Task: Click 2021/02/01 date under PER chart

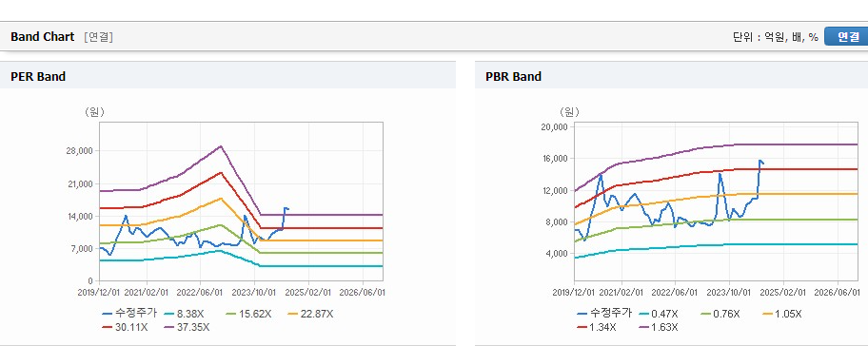Action: coord(147,293)
